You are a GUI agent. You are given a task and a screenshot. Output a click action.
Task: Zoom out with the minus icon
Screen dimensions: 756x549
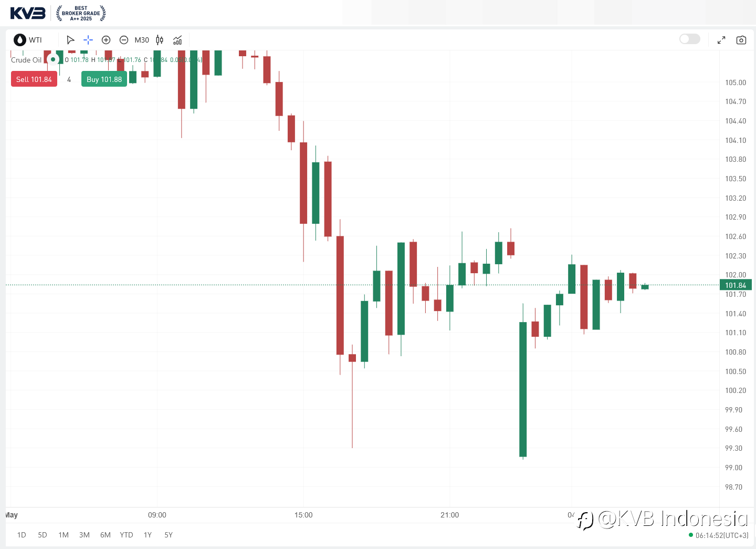click(124, 40)
